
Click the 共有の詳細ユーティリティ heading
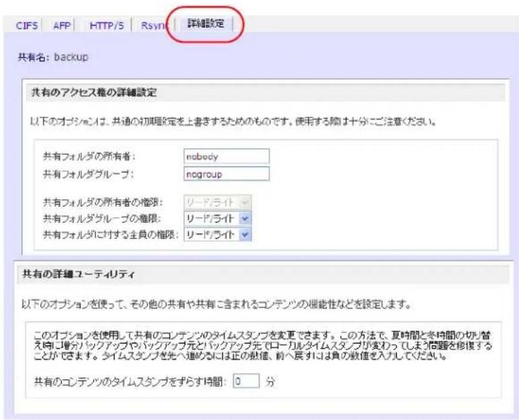79,274
